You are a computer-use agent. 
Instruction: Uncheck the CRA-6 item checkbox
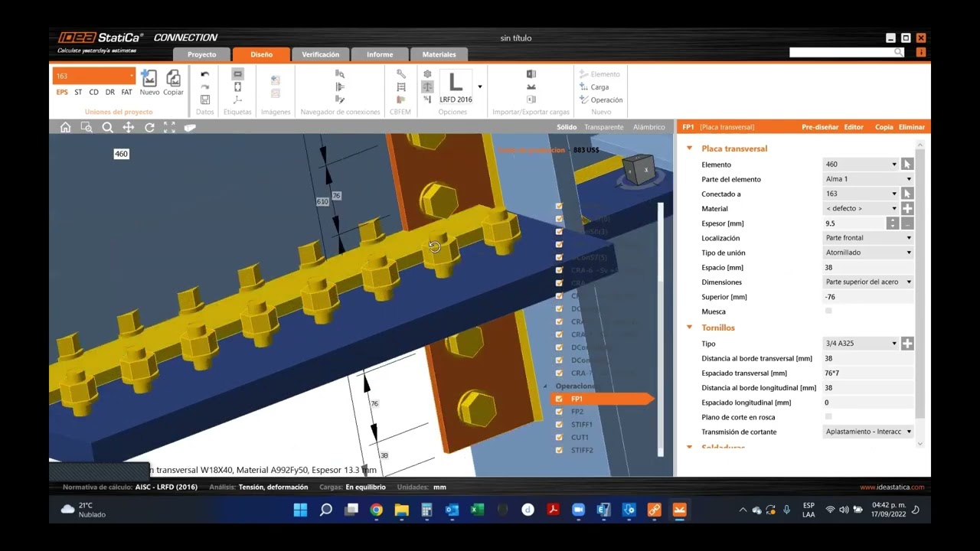[x=559, y=270]
